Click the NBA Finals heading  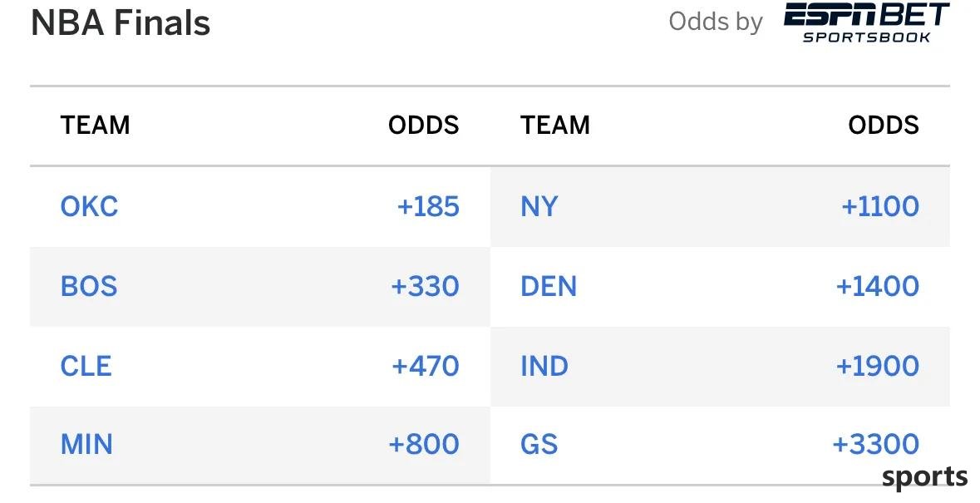(121, 23)
